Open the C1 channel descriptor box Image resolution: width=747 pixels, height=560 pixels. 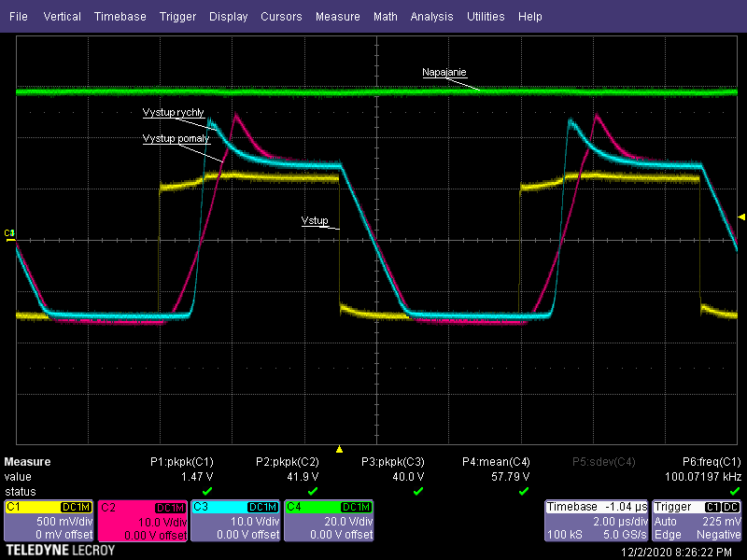pos(49,521)
